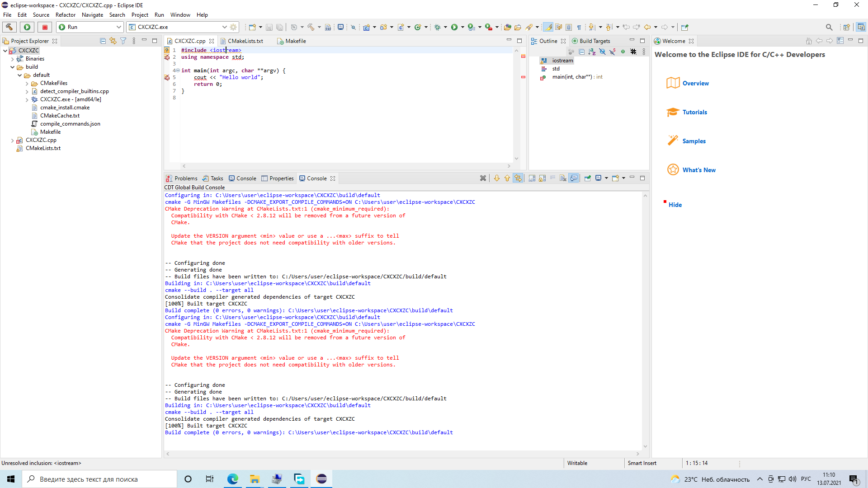The width and height of the screenshot is (868, 488).
Task: Click the Debug bug icon in toolbar
Action: coord(437,27)
